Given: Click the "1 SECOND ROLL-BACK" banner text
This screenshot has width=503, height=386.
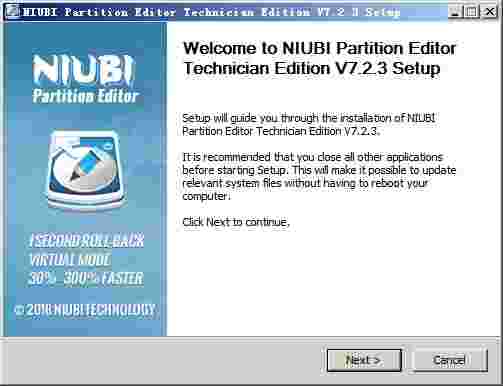Looking at the screenshot, I should point(87,240).
